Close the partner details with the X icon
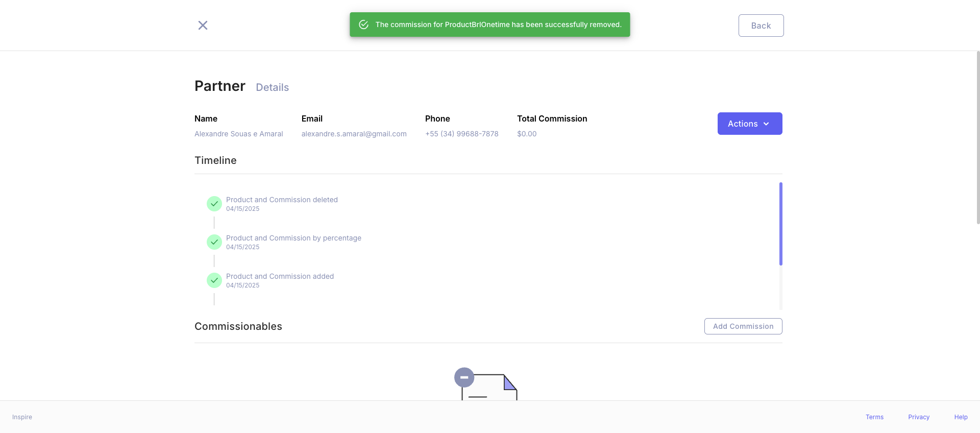This screenshot has height=433, width=980. click(x=203, y=25)
